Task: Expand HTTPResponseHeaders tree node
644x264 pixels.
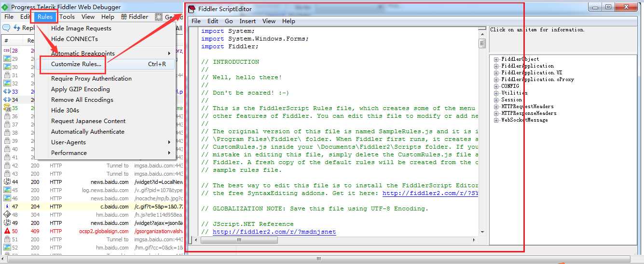Action: pos(496,113)
